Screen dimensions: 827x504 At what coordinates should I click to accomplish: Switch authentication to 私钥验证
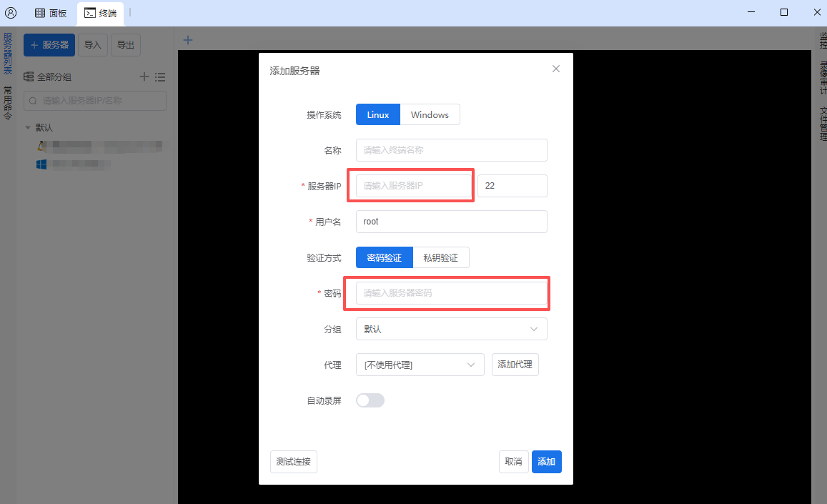coord(441,257)
